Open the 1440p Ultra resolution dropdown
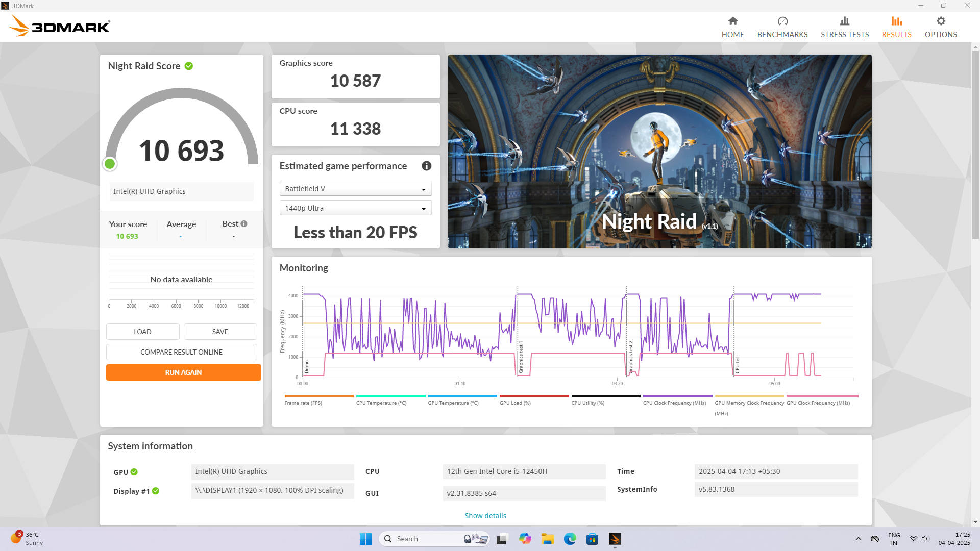This screenshot has height=551, width=980. click(x=355, y=208)
